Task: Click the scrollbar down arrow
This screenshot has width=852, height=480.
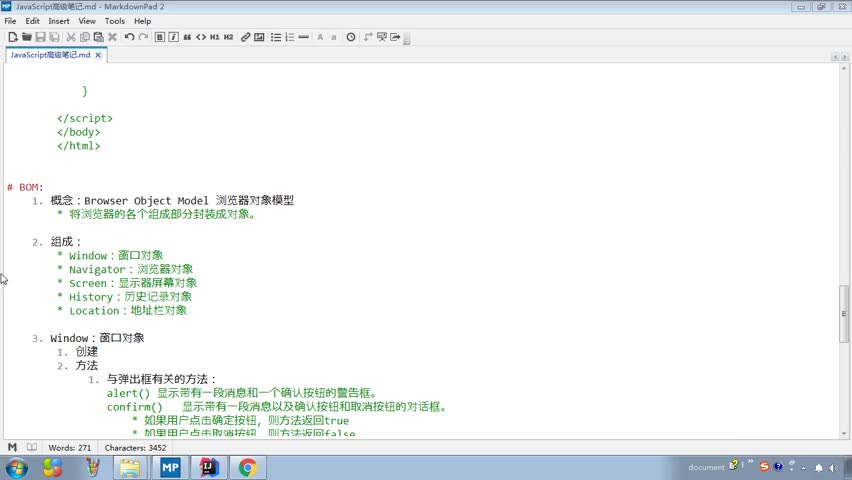Action: [x=844, y=434]
